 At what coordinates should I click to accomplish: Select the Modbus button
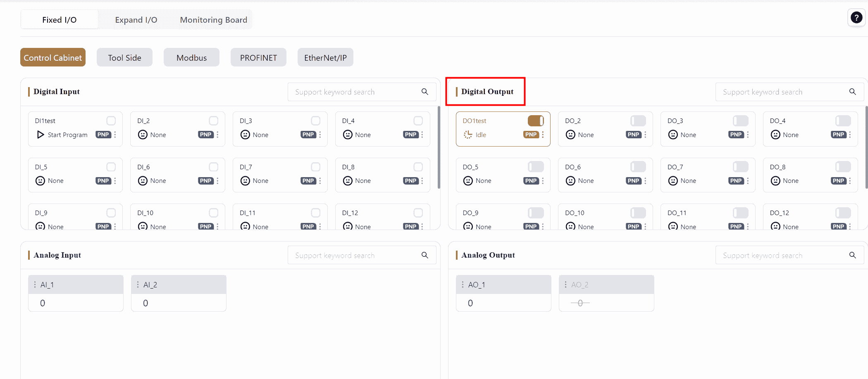[x=191, y=58]
